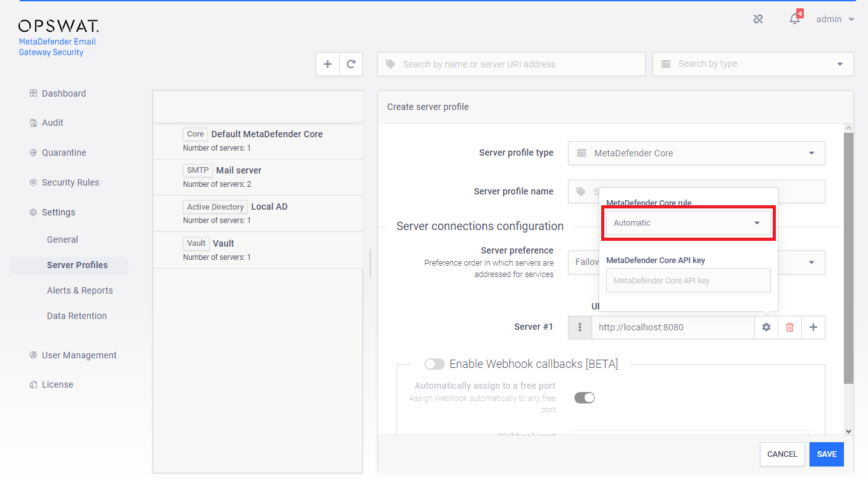Click the scrollbar down arrow
This screenshot has width=868, height=488.
pyautogui.click(x=848, y=431)
